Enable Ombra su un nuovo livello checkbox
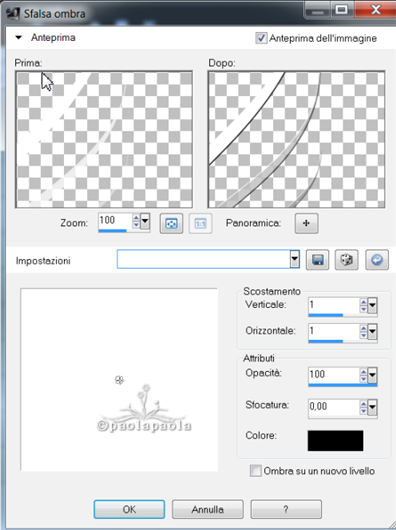The height and width of the screenshot is (530, 396). click(x=256, y=471)
